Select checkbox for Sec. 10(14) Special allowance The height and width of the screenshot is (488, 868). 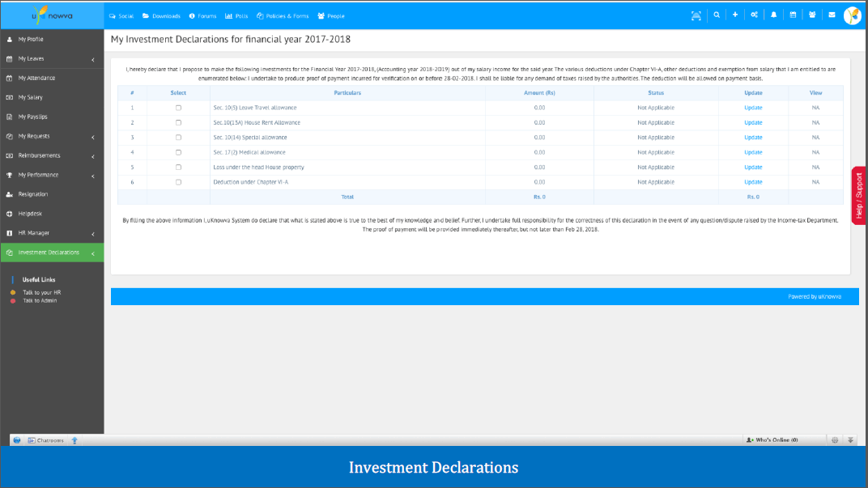(178, 138)
